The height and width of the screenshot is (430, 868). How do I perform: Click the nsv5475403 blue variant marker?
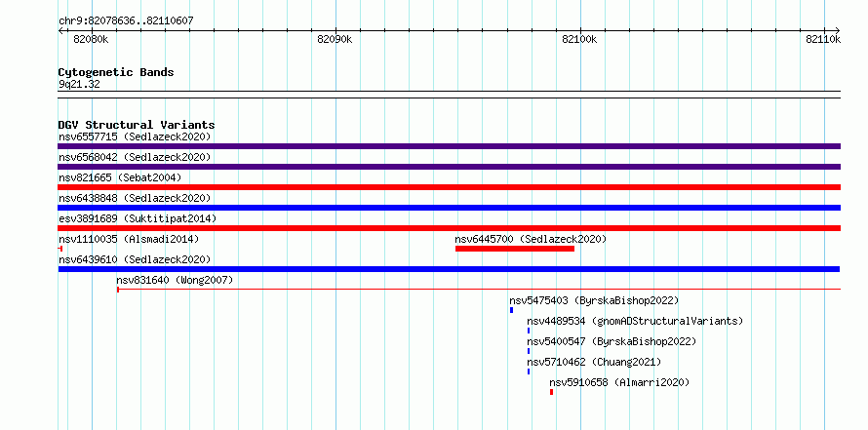tap(511, 310)
